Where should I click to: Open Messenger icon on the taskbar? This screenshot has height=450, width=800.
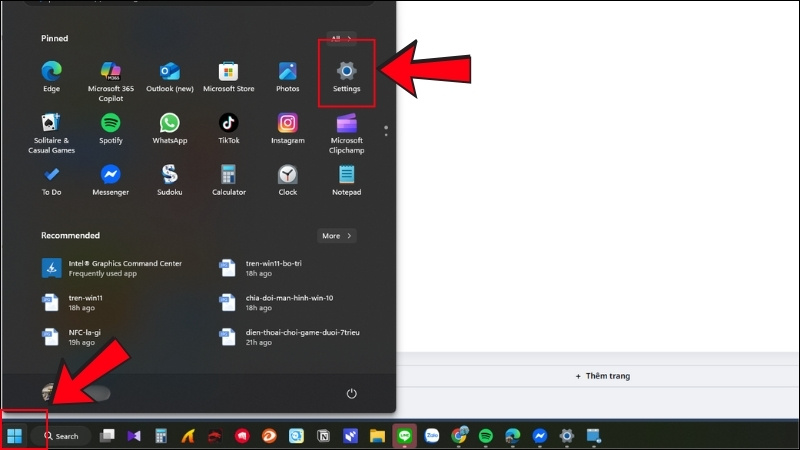540,436
